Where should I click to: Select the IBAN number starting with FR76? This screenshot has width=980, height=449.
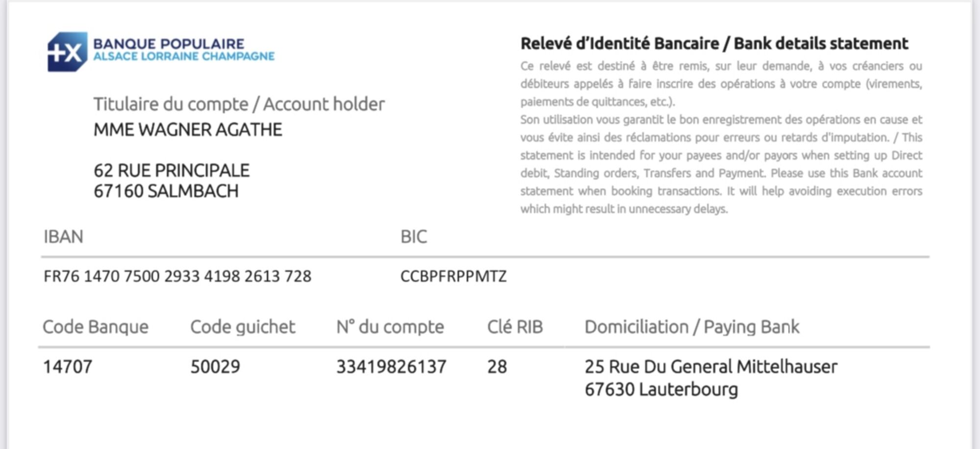coord(177,276)
